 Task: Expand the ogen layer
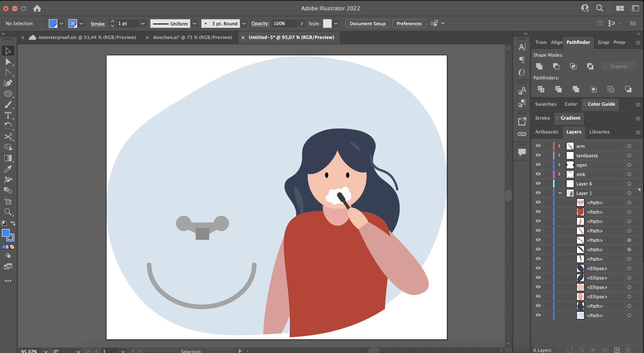[x=559, y=165]
